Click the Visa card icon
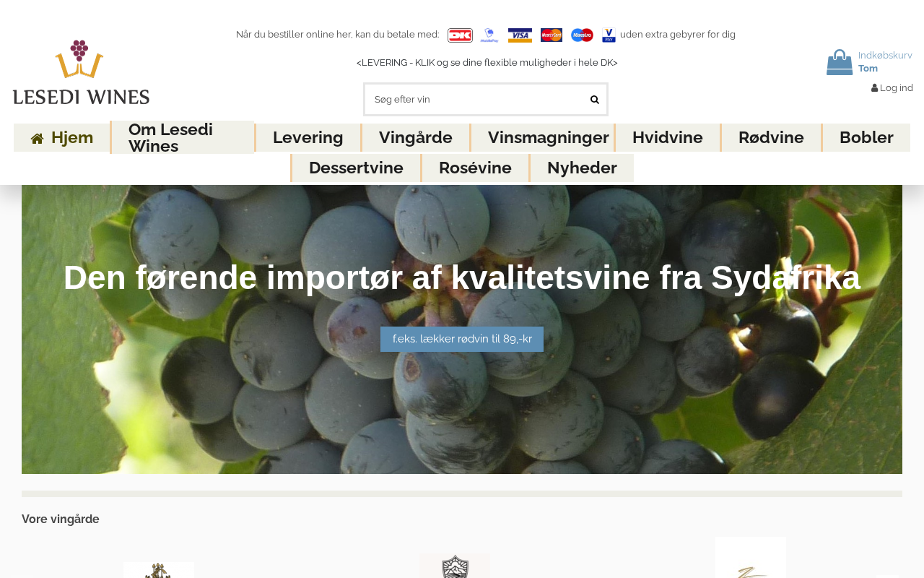The height and width of the screenshot is (578, 924). click(520, 35)
